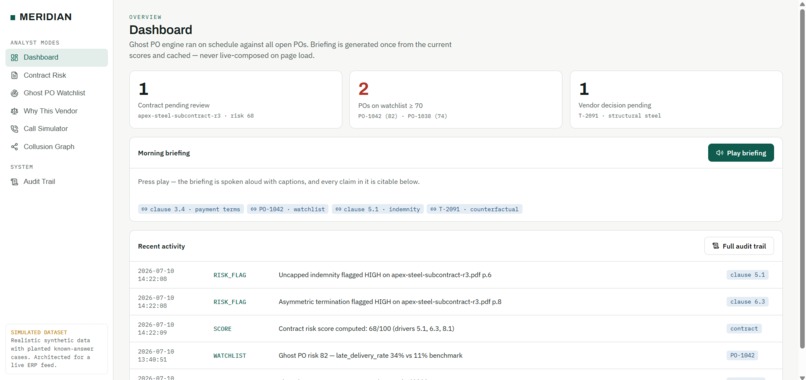The image size is (806, 380).
Task: Click the page vertical scrollbar
Action: (802, 180)
